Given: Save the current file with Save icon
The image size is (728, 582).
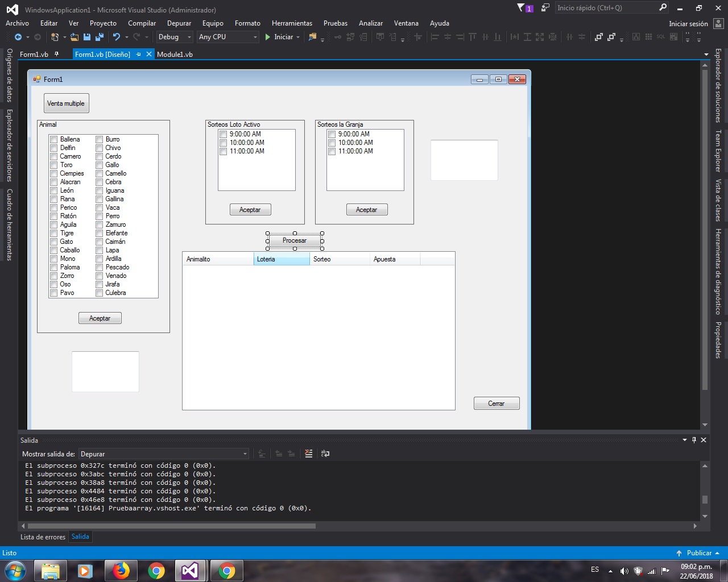Looking at the screenshot, I should pyautogui.click(x=87, y=37).
